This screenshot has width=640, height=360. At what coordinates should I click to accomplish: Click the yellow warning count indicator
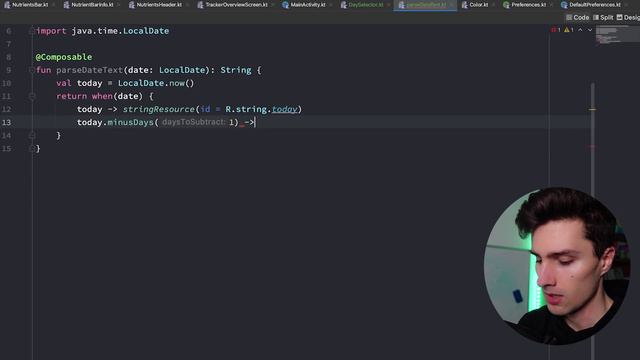pos(569,30)
